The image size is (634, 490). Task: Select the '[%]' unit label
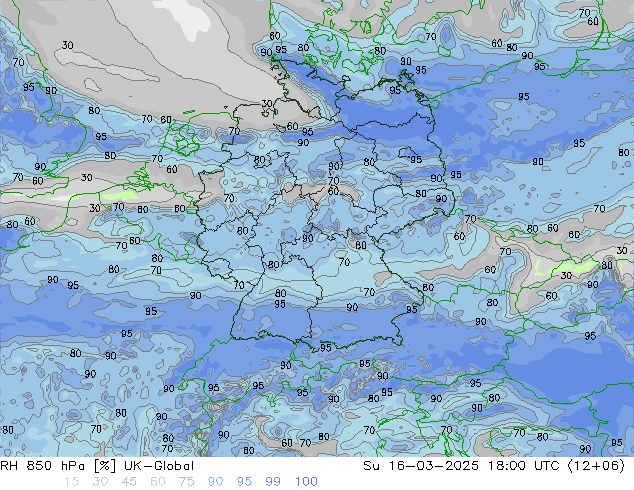[x=104, y=466]
